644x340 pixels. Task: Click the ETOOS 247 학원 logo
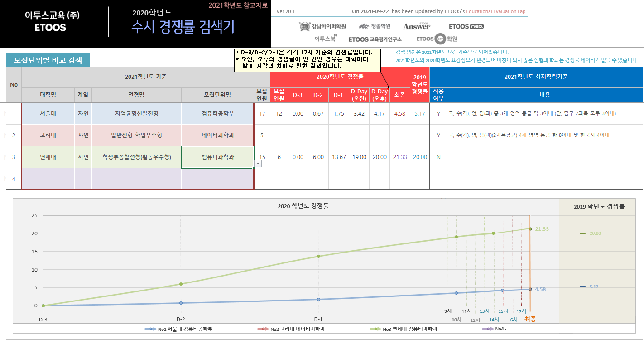pyautogui.click(x=437, y=39)
